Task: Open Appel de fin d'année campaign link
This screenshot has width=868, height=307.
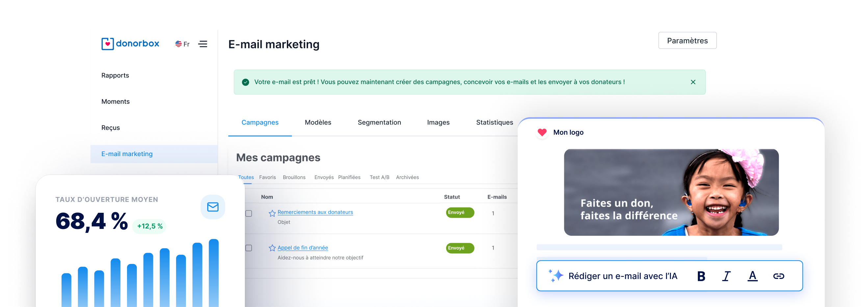Action: pyautogui.click(x=303, y=248)
